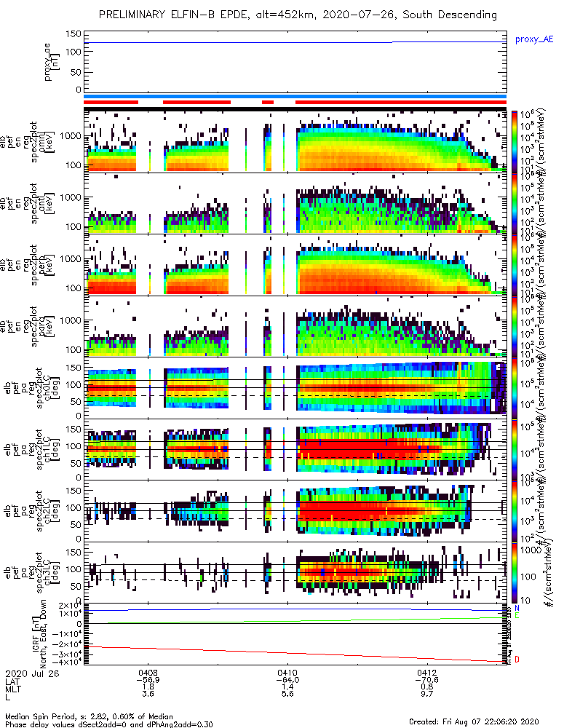564x728 pixels.
Task: Select the 'proxy_AE' legend label
Action: click(534, 39)
